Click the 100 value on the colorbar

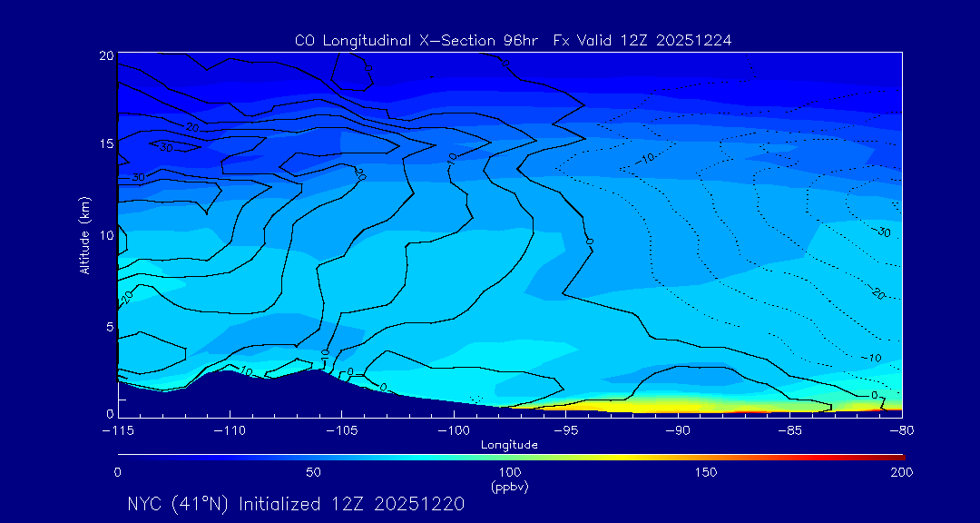(509, 472)
